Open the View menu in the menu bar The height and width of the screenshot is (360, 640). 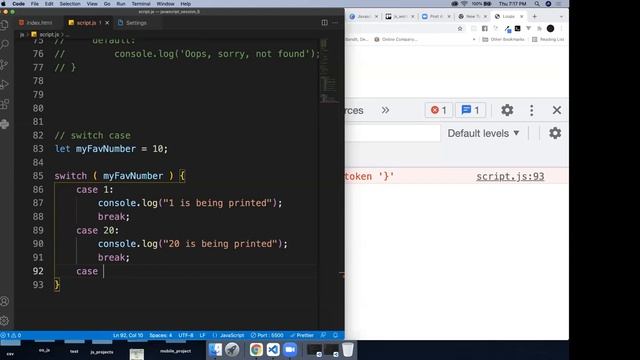click(x=92, y=4)
